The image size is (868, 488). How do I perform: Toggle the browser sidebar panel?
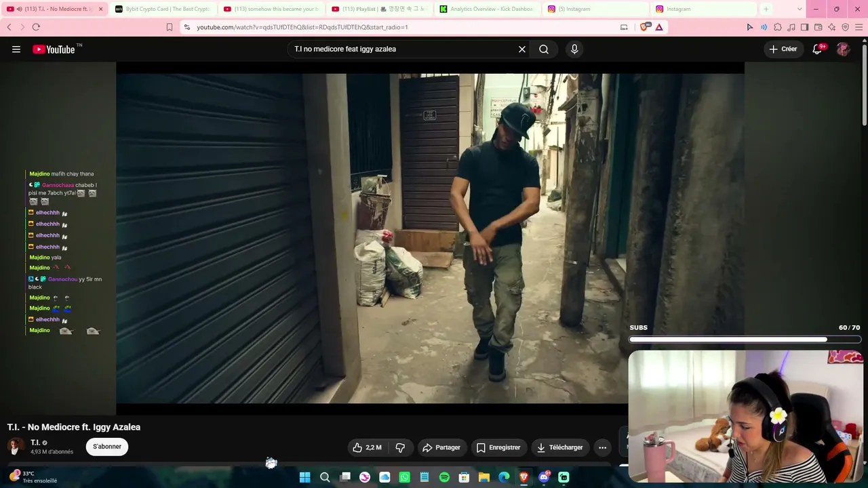pos(805,27)
